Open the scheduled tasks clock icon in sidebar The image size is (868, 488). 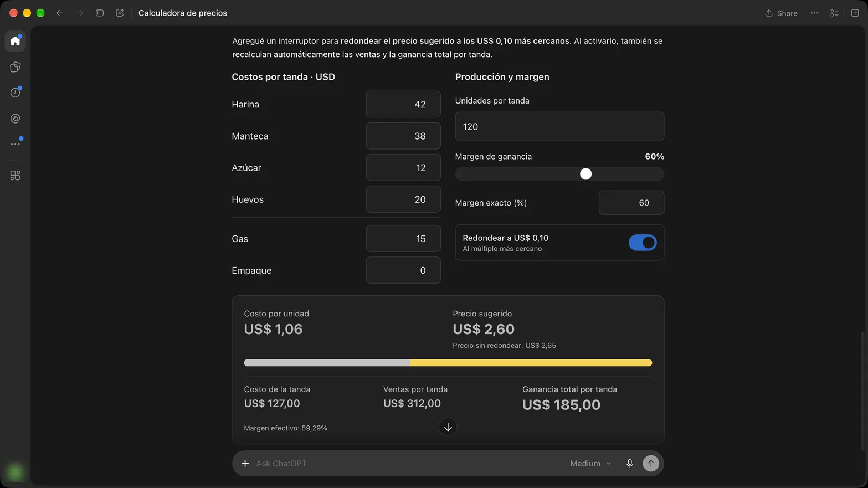tap(15, 93)
